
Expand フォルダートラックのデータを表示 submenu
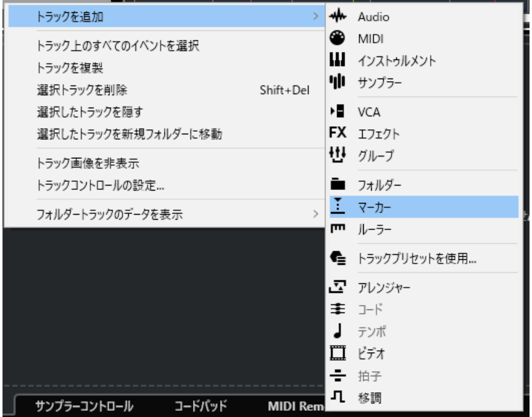coord(315,215)
